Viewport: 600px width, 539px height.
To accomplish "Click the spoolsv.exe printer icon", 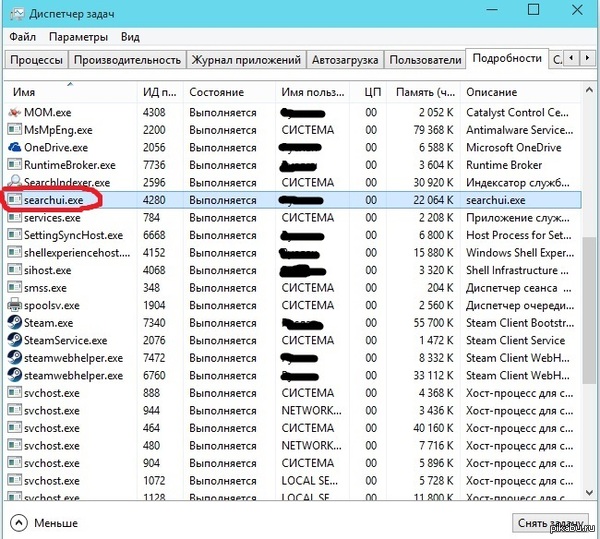I will click(14, 305).
